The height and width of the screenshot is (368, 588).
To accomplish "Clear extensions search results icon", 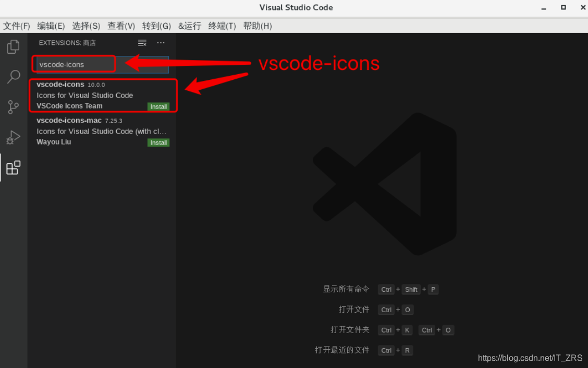I will tap(142, 43).
